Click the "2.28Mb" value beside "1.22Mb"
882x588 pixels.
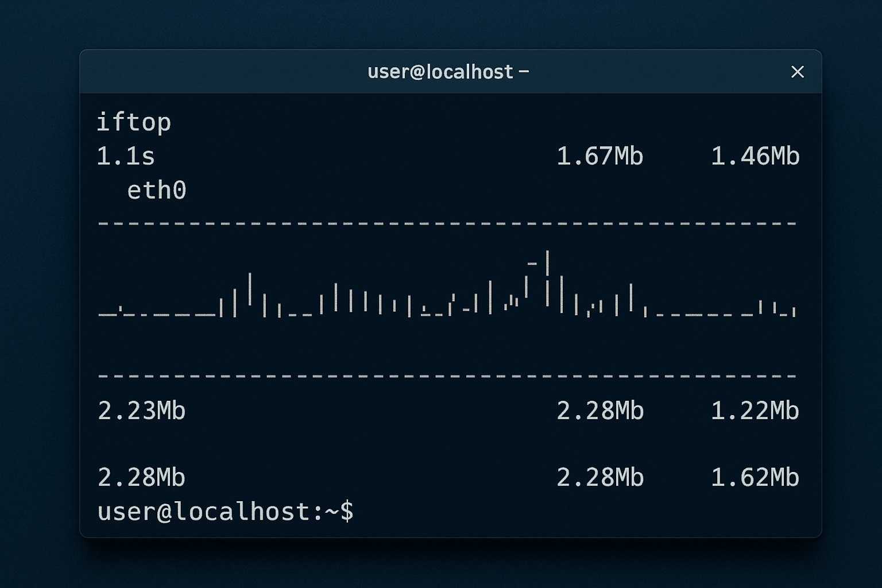(600, 411)
